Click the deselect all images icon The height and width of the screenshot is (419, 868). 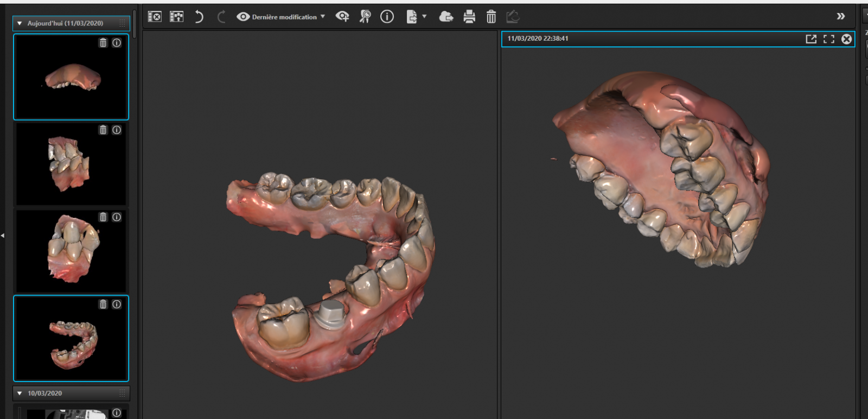point(155,17)
